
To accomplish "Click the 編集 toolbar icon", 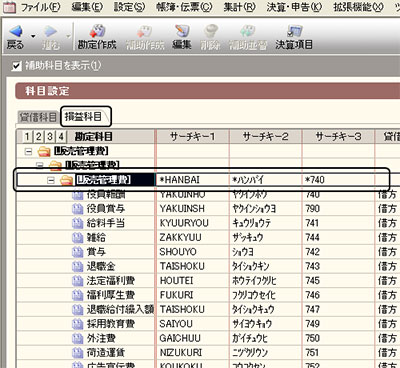I will pos(182,31).
